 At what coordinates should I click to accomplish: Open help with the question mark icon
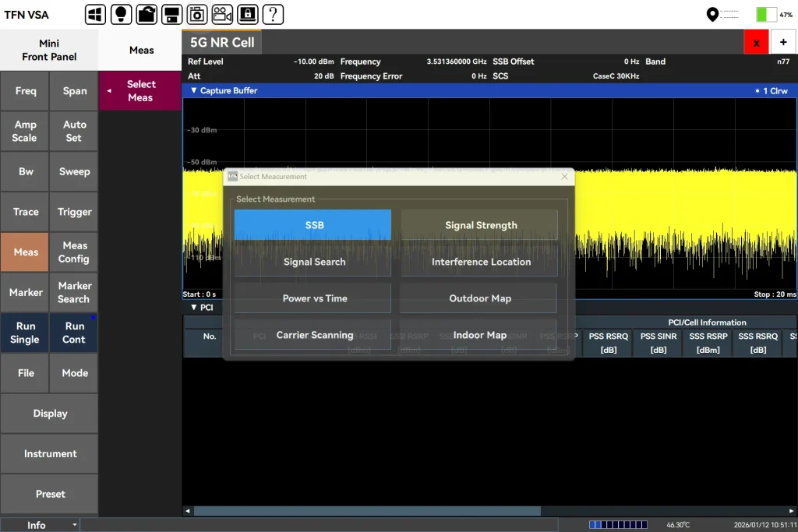pyautogui.click(x=272, y=14)
